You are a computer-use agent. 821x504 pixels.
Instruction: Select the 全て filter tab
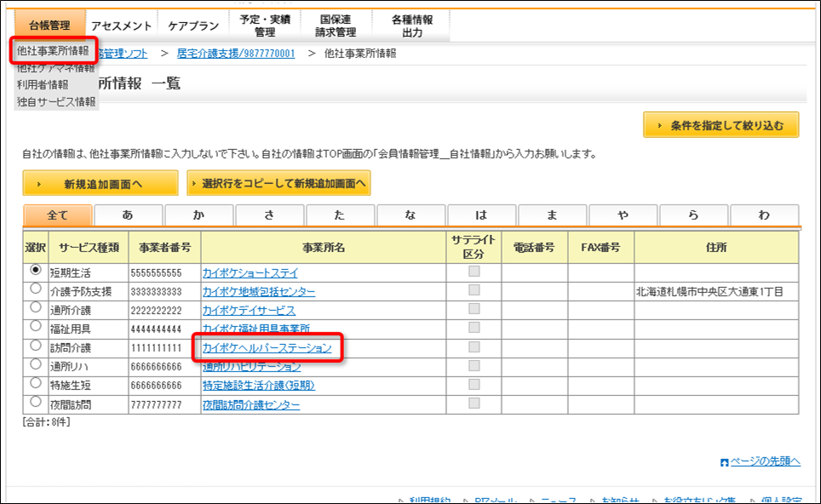coord(58,215)
